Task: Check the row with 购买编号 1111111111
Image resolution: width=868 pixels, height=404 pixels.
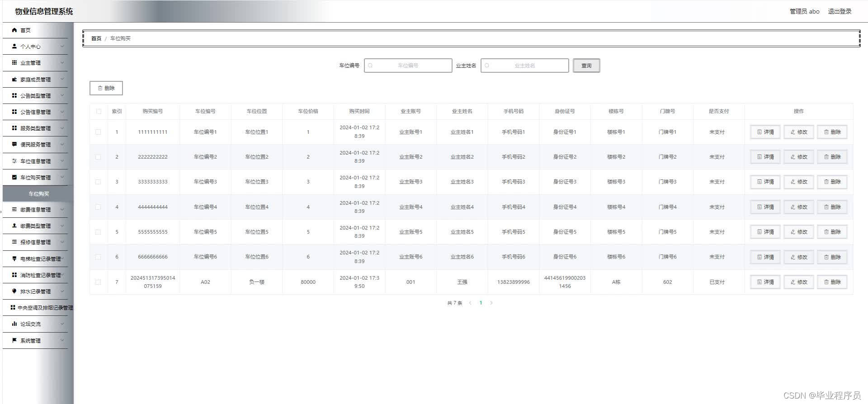Action: coord(98,132)
